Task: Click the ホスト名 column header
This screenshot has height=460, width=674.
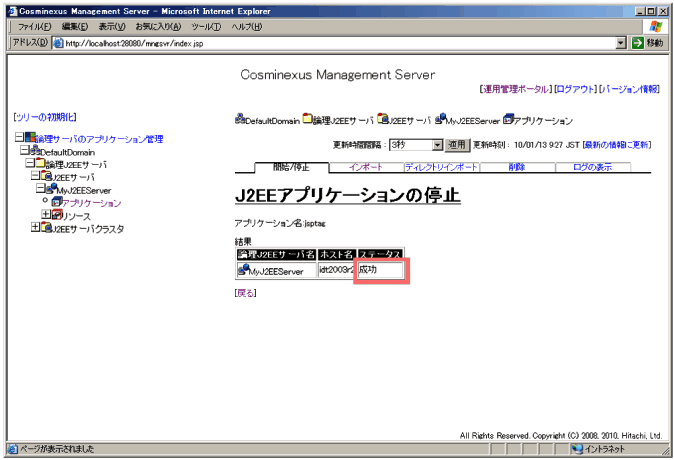Action: pyautogui.click(x=337, y=255)
